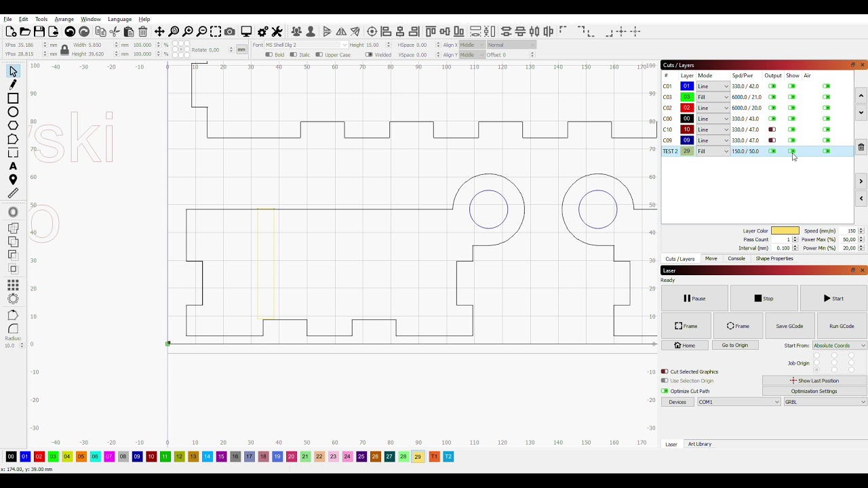Open the File menu
The width and height of the screenshot is (868, 488).
click(7, 19)
